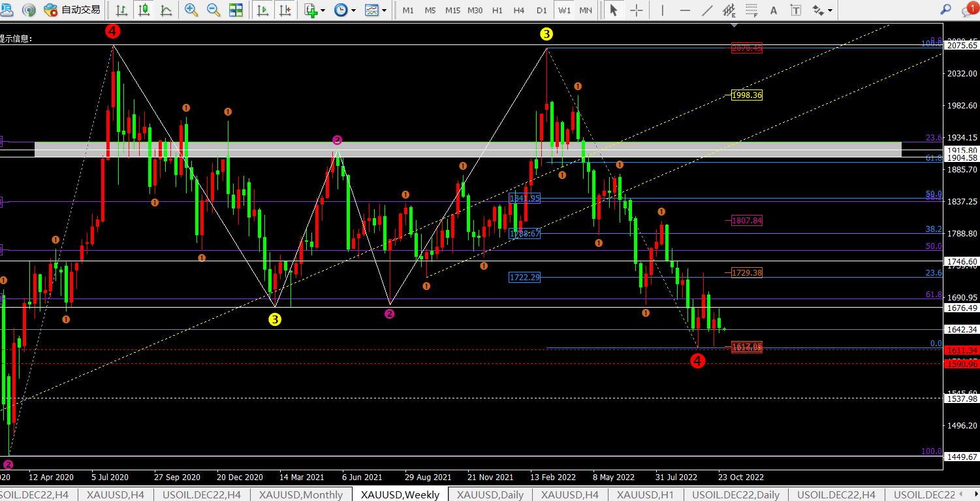Select the crosshair cursor tool
This screenshot has height=501, width=980.
coord(636,10)
